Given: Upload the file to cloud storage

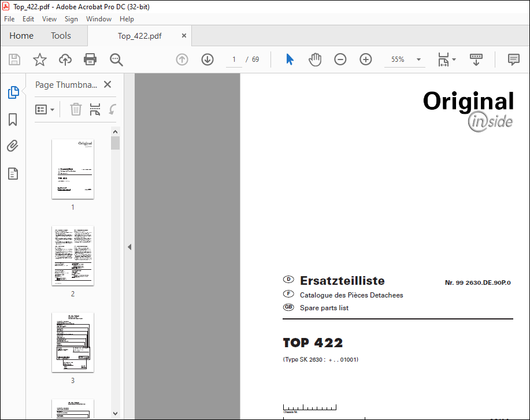Looking at the screenshot, I should click(65, 60).
